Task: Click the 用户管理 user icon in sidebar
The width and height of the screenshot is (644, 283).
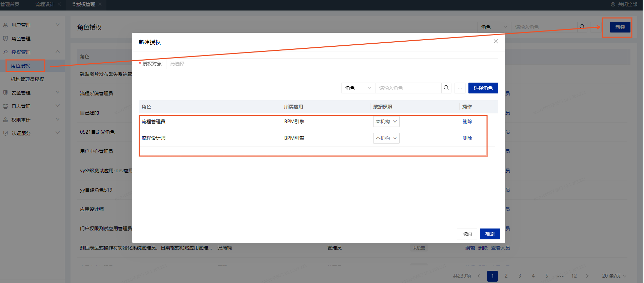Action: (x=5, y=25)
